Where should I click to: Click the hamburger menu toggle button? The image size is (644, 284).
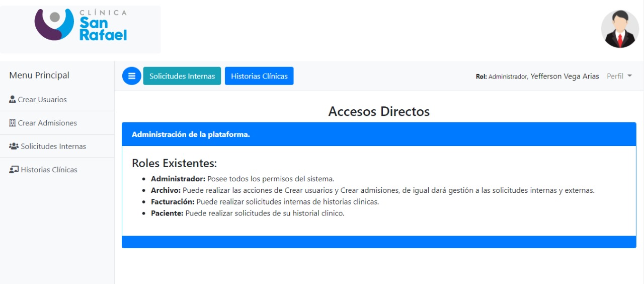coord(131,76)
